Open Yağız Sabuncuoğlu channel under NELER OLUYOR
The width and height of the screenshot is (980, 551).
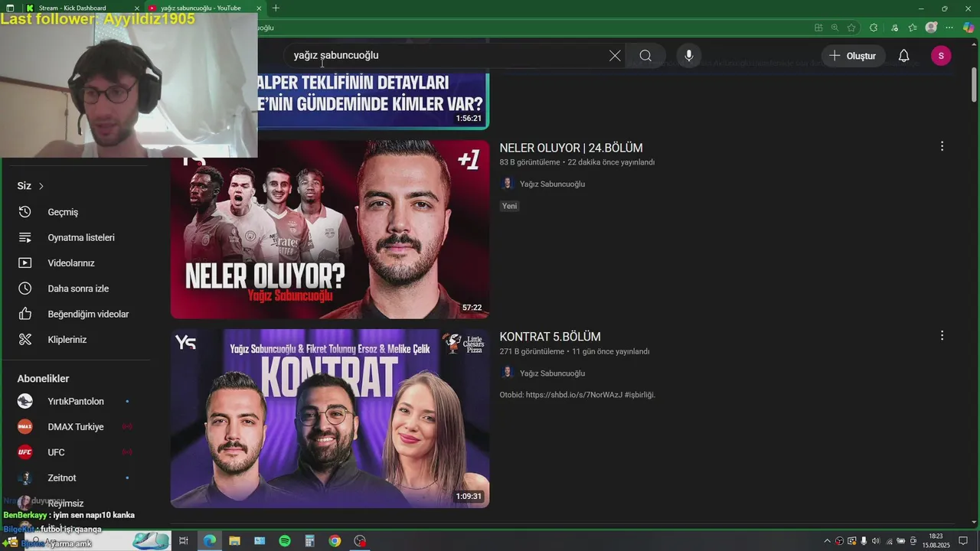(552, 184)
